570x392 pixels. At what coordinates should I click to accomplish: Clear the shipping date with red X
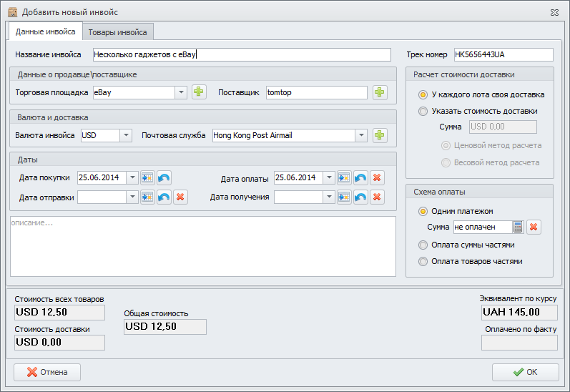point(180,197)
